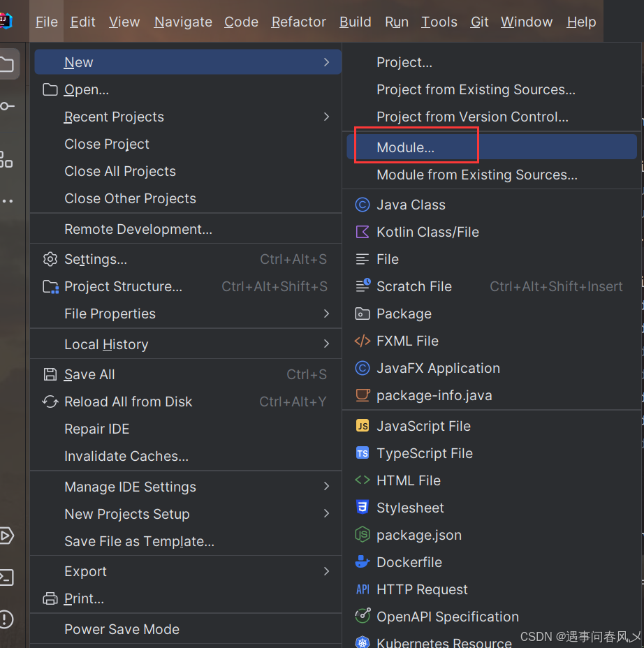This screenshot has height=648, width=644.
Task: Click the Kotlin Class/File icon
Action: 363,233
